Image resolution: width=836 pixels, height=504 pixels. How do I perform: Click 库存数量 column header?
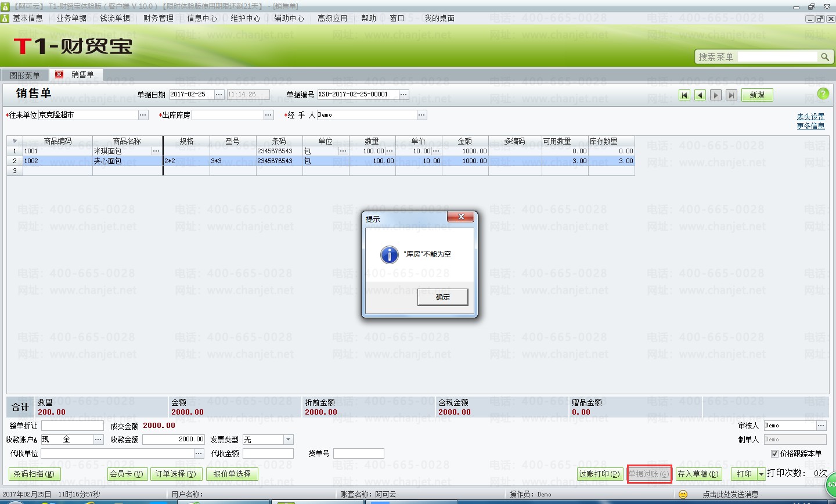[611, 141]
